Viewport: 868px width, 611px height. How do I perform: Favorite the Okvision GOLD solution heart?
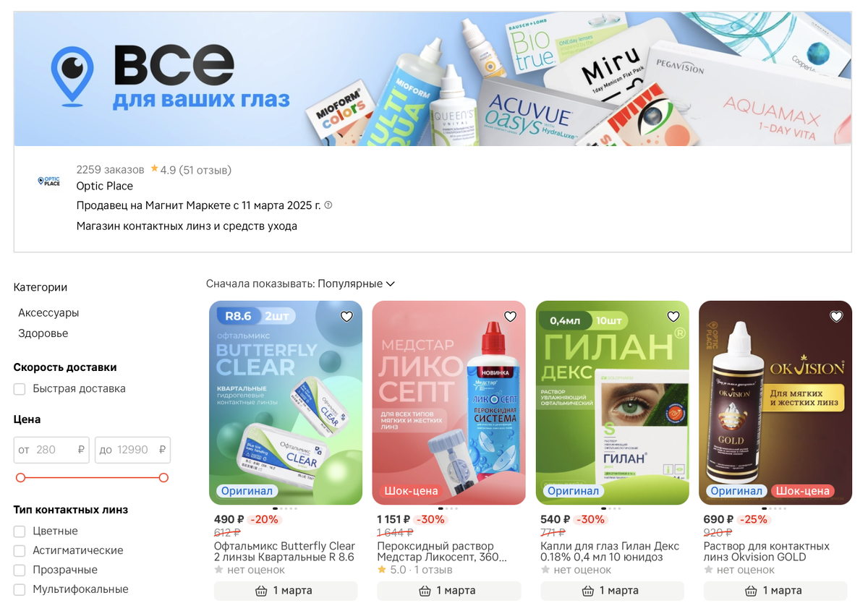[836, 317]
